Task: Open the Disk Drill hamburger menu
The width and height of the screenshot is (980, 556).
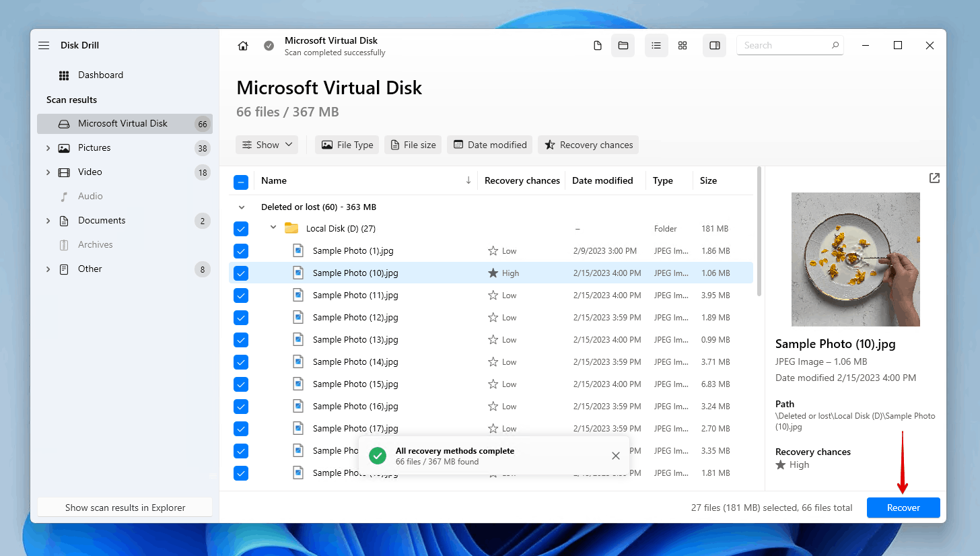Action: coord(44,45)
